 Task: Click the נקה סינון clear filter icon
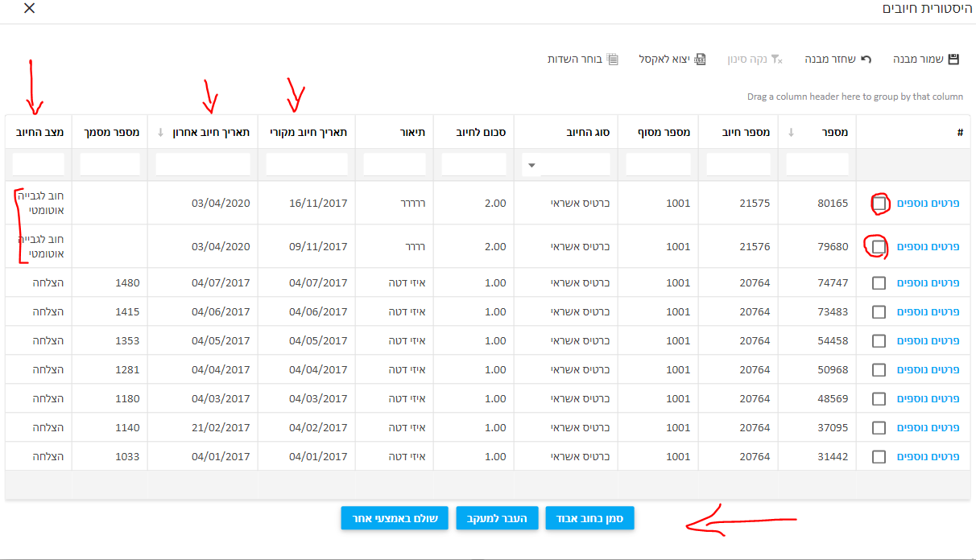(x=777, y=60)
